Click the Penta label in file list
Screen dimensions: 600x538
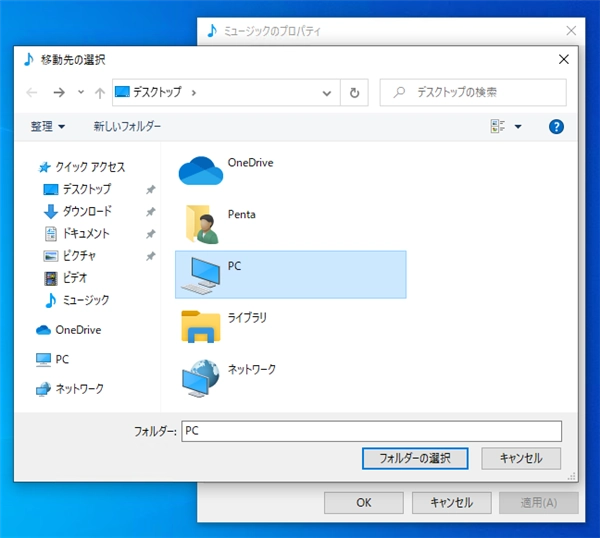[241, 214]
